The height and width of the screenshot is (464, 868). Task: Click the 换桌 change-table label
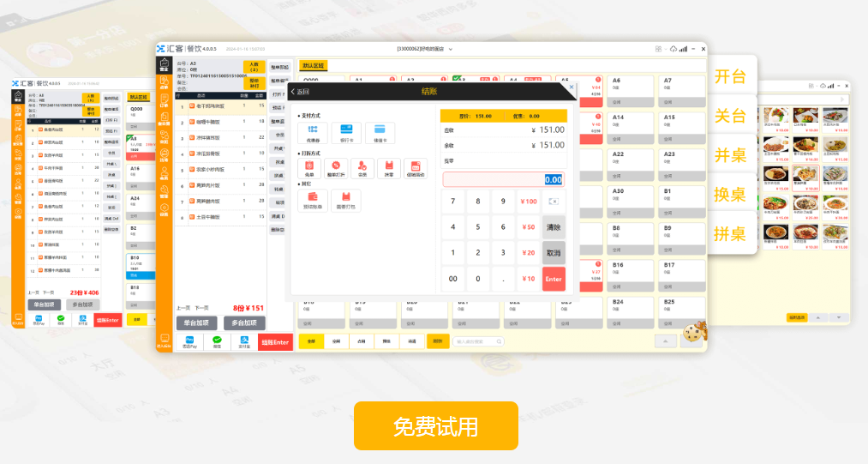click(x=730, y=195)
